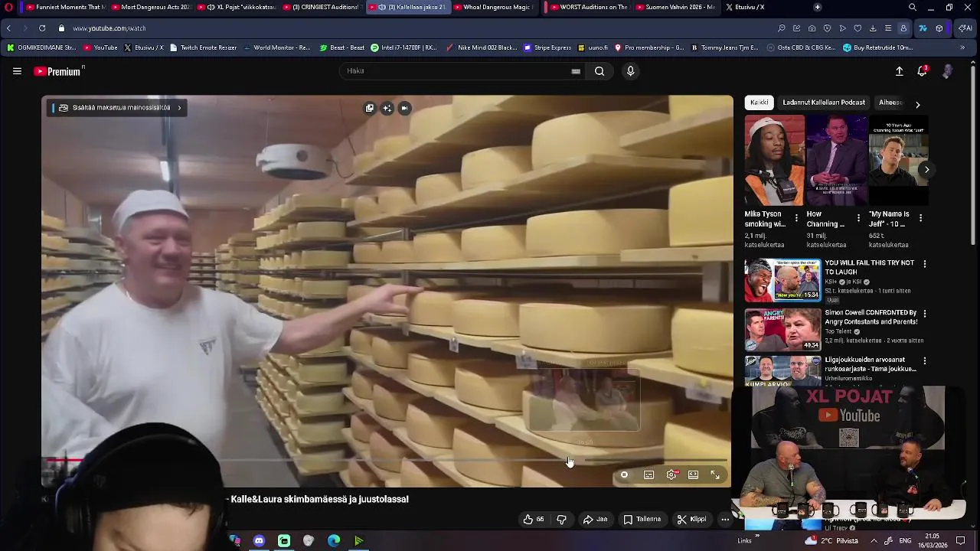This screenshot has width=980, height=551.
Task: Open the YouTube account avatar menu
Action: tap(947, 71)
